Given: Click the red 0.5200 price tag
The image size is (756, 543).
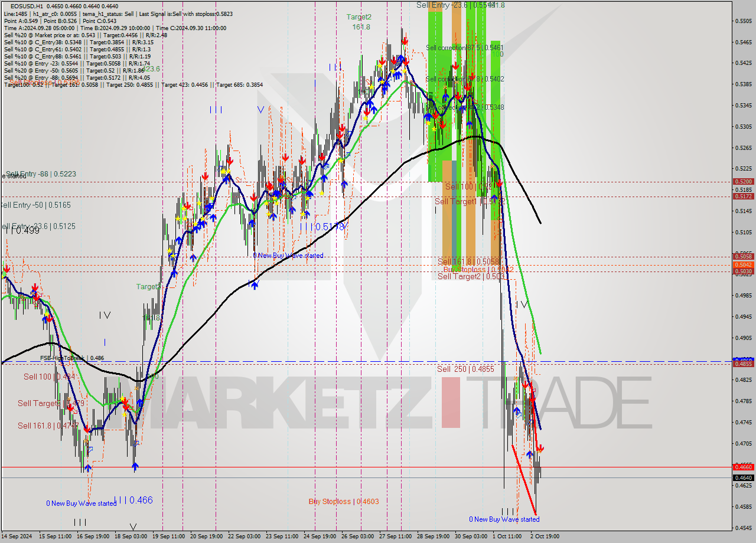Looking at the screenshot, I should pos(743,182).
